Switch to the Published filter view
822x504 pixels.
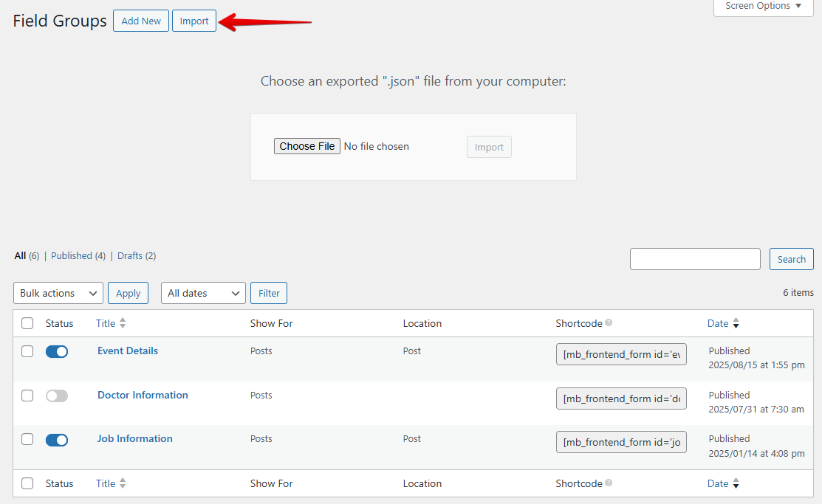(x=72, y=255)
